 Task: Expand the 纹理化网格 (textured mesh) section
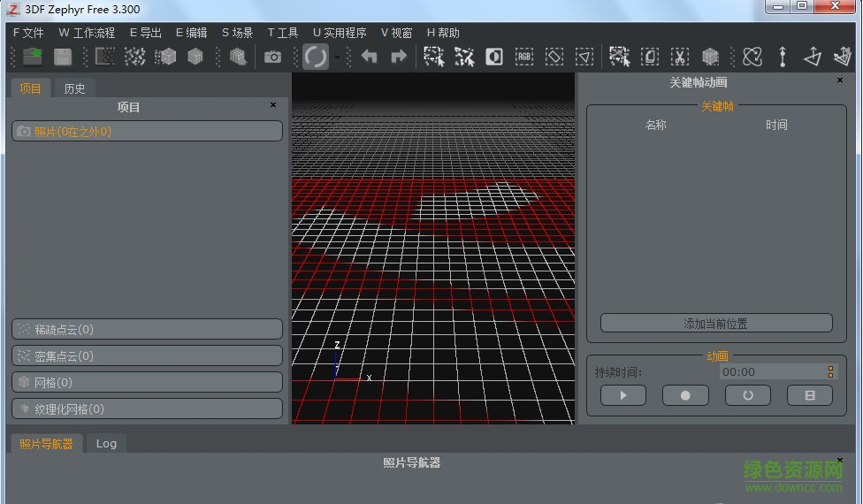[147, 409]
